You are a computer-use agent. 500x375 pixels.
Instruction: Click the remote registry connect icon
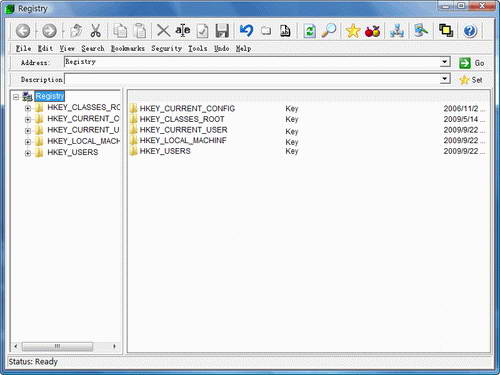tap(421, 31)
